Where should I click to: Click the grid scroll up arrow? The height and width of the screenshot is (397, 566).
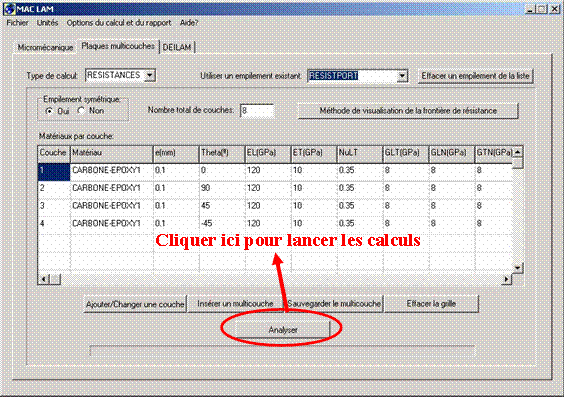[518, 152]
